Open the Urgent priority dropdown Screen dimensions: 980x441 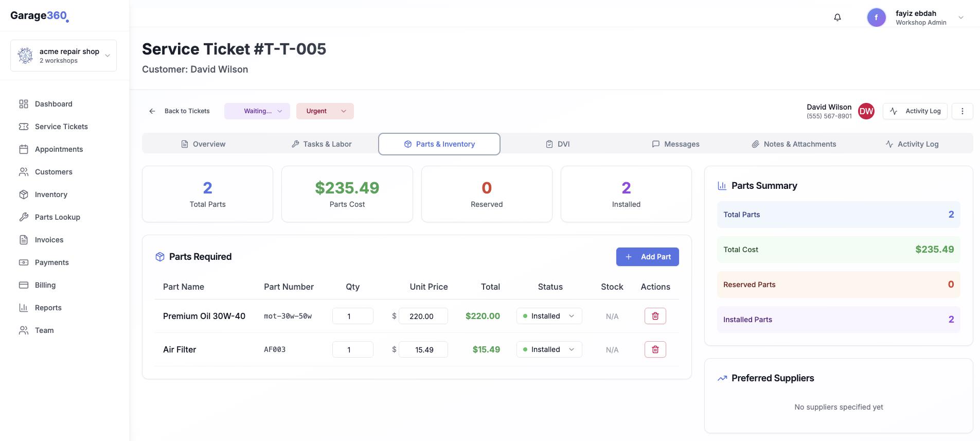click(x=325, y=111)
